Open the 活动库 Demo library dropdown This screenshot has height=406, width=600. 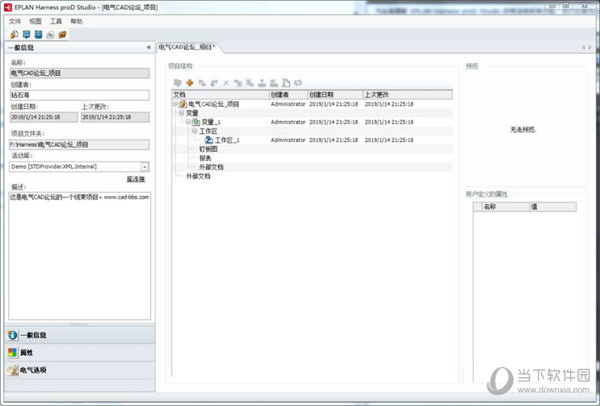click(x=145, y=167)
